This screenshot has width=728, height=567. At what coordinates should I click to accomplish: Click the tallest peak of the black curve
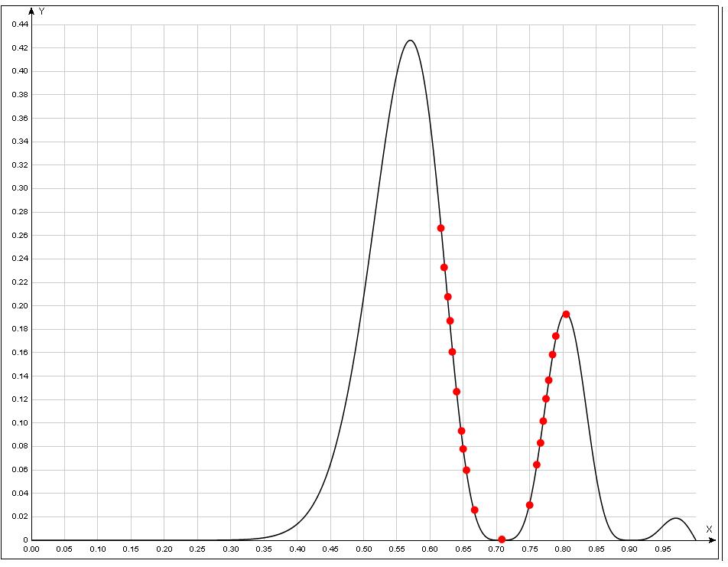click(x=411, y=41)
